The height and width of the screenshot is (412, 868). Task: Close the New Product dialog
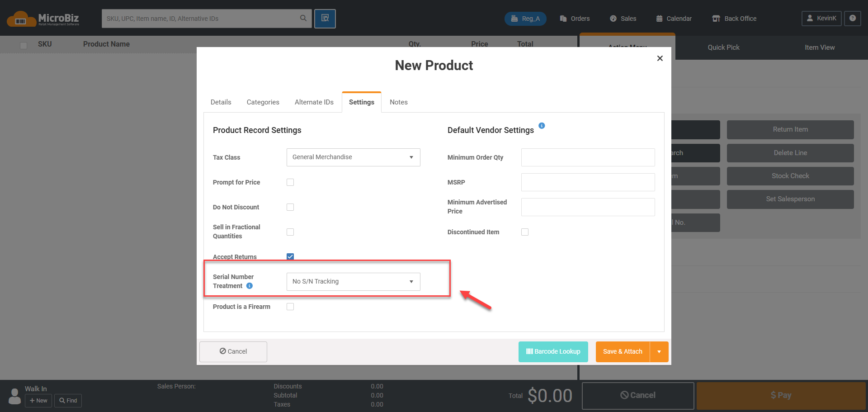[660, 58]
